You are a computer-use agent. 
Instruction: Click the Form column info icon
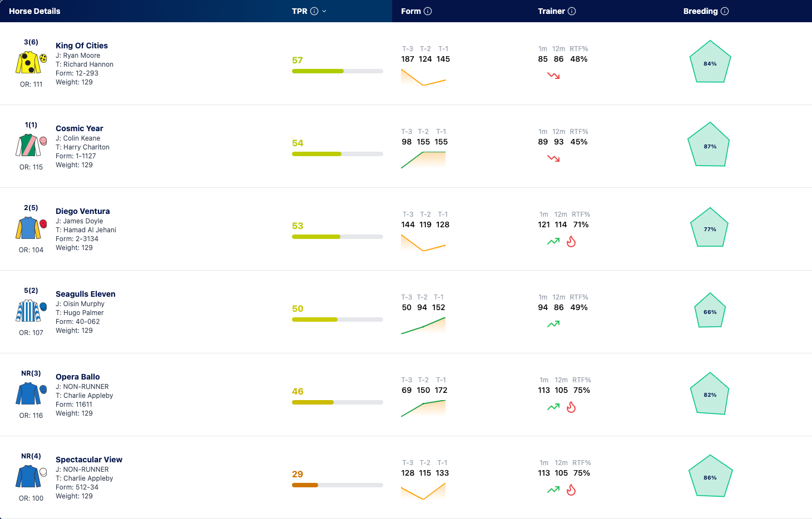pyautogui.click(x=428, y=11)
